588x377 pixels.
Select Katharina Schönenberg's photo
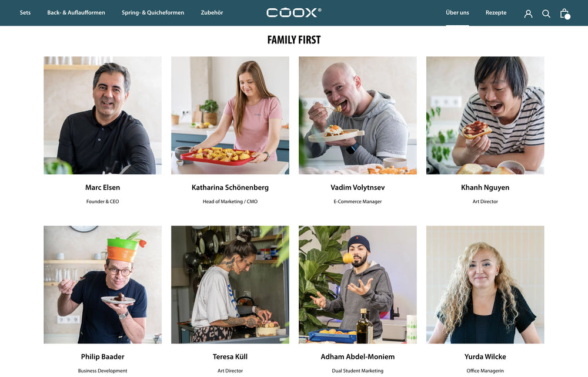[x=230, y=115]
